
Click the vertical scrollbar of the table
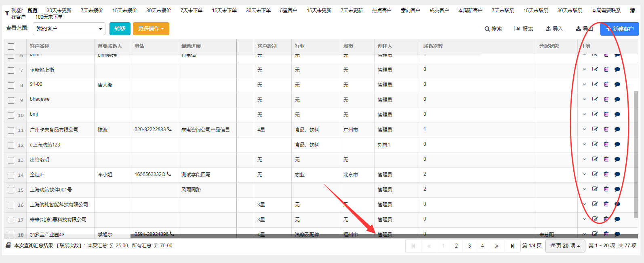pos(636,155)
